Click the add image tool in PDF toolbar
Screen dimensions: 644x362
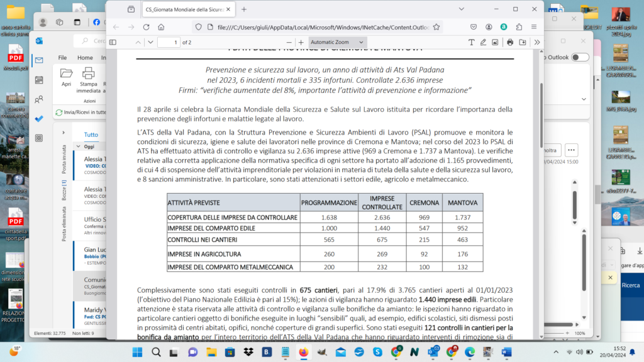[495, 42]
